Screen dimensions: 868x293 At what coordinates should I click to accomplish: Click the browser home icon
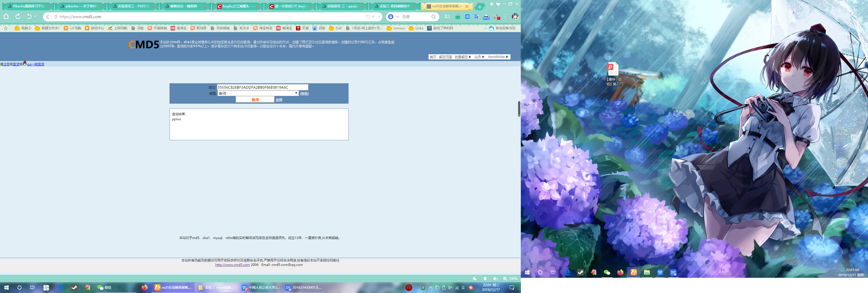(x=6, y=17)
